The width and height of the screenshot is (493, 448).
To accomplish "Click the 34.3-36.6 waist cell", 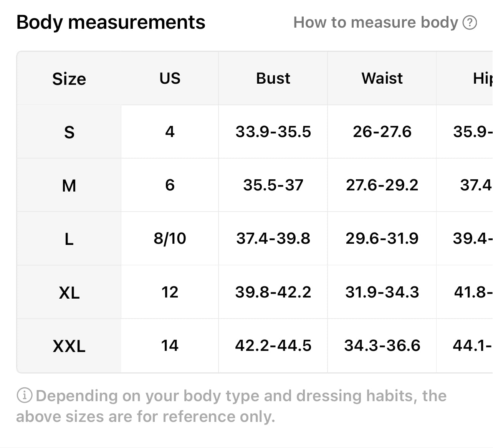I will [382, 346].
